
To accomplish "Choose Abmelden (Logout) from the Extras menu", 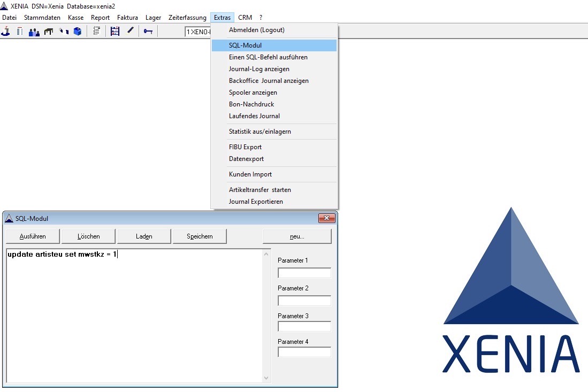I will point(274,30).
